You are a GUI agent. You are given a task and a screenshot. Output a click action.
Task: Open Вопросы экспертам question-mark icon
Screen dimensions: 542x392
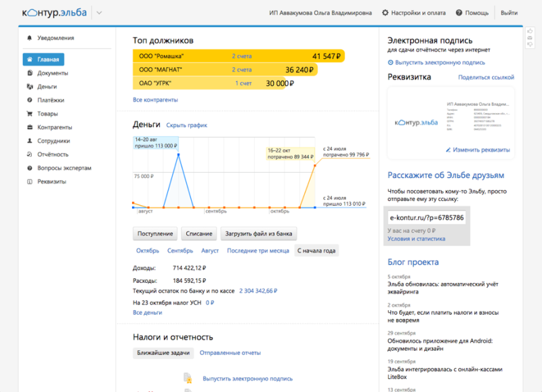click(x=30, y=168)
